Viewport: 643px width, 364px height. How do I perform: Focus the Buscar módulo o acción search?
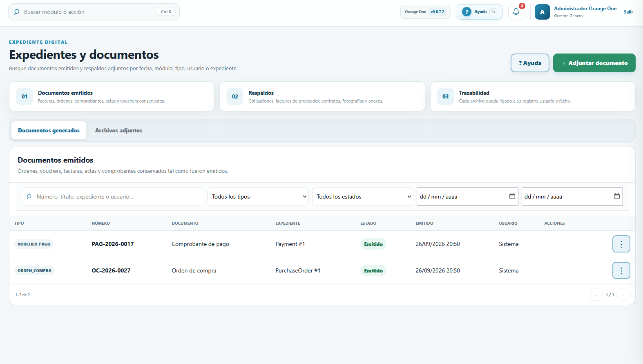(94, 12)
